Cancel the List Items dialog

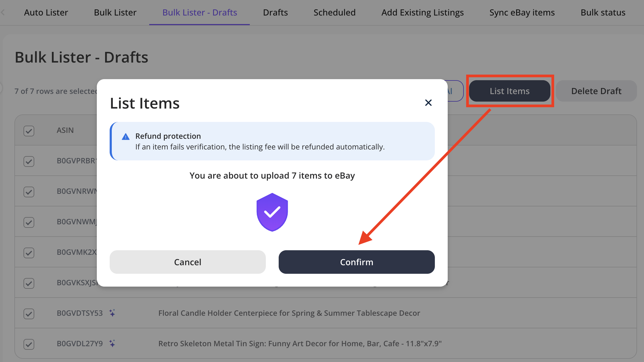(x=187, y=262)
